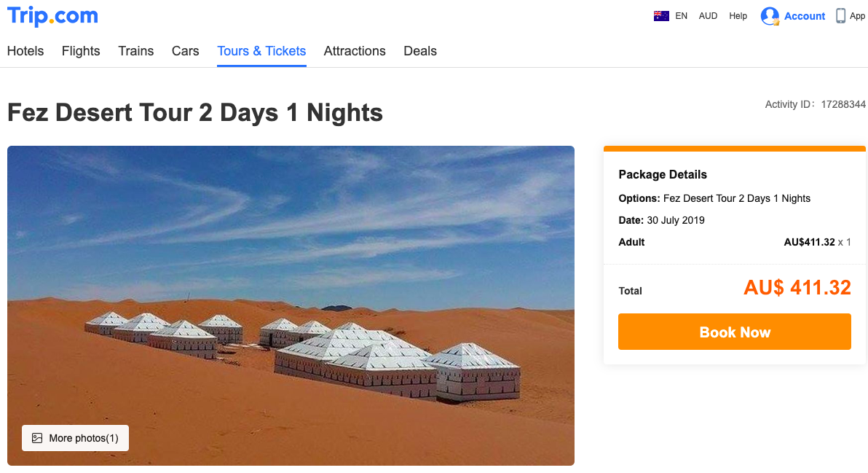The height and width of the screenshot is (473, 868).
Task: Switch to the Attractions tab
Action: 355,51
